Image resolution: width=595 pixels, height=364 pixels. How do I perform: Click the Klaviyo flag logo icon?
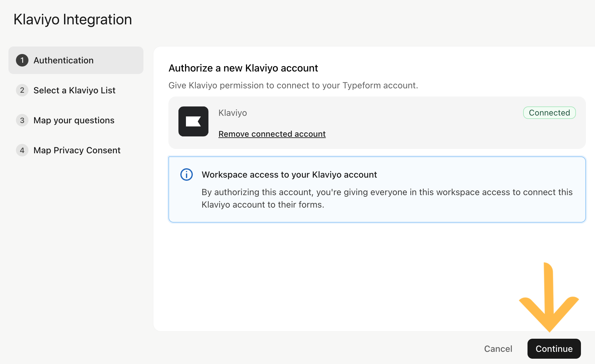tap(193, 121)
